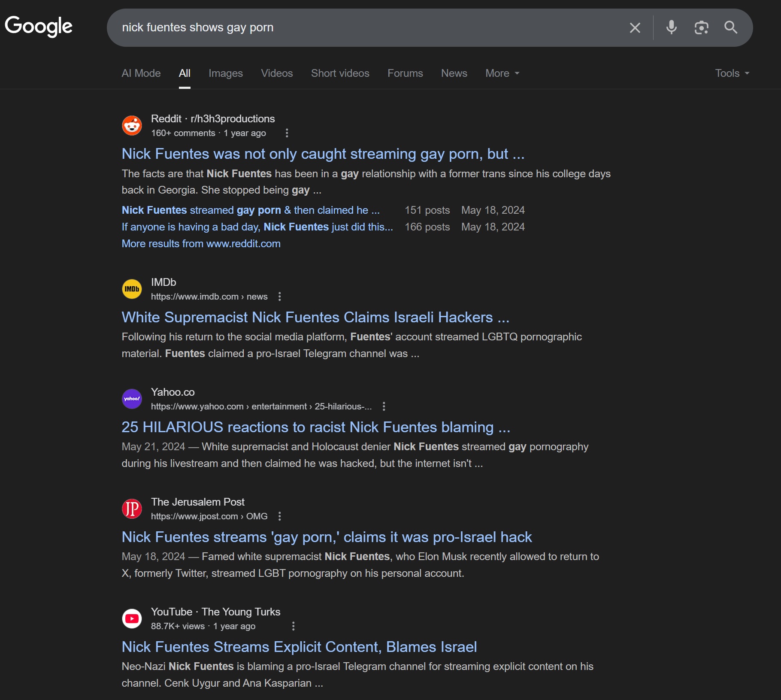Open three-dot menu for YouTube result

coord(294,626)
